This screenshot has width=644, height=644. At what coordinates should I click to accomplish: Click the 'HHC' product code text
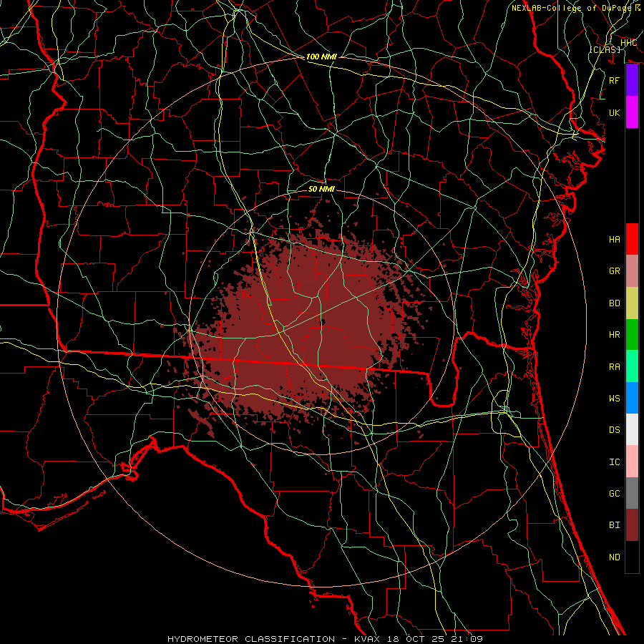(x=628, y=43)
